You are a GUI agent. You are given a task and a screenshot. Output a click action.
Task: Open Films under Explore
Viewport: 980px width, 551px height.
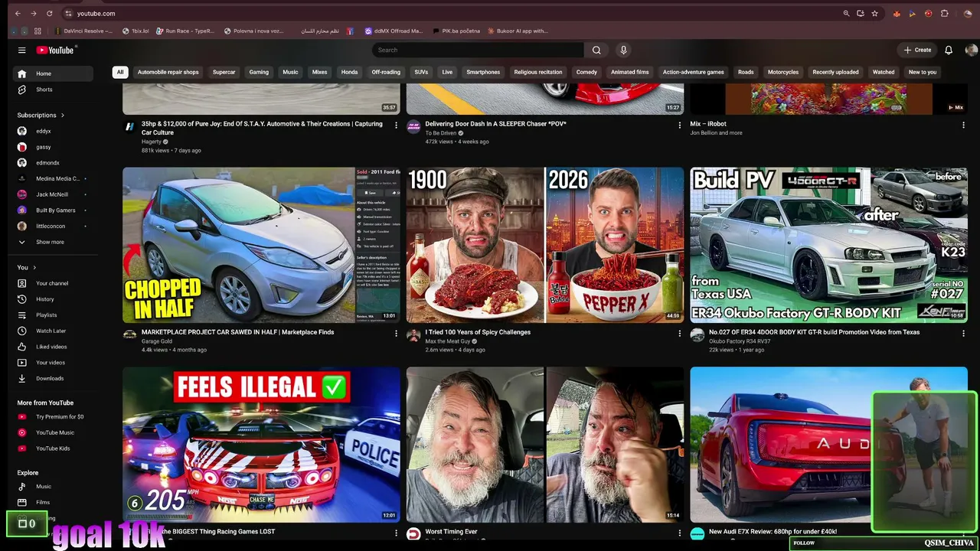[x=53, y=503]
